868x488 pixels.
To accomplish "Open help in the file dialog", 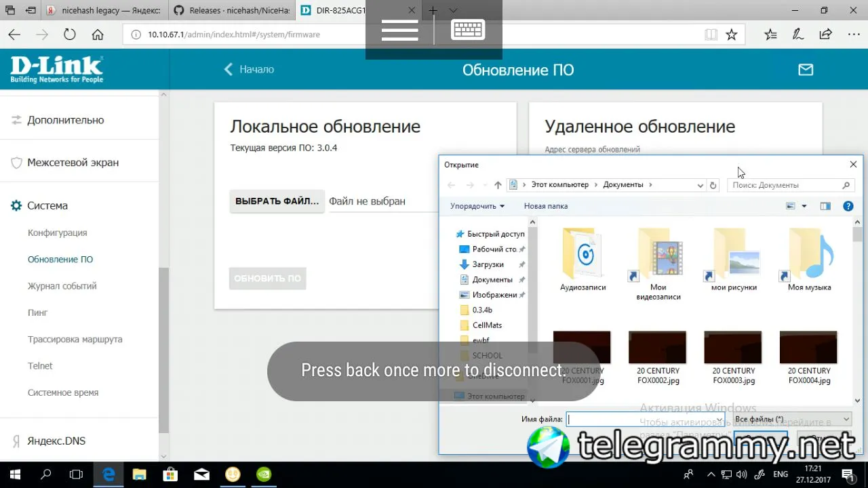I will click(x=848, y=206).
